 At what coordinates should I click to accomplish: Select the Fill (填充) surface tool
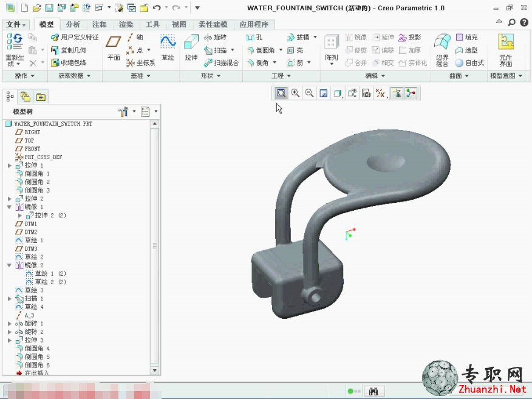467,37
